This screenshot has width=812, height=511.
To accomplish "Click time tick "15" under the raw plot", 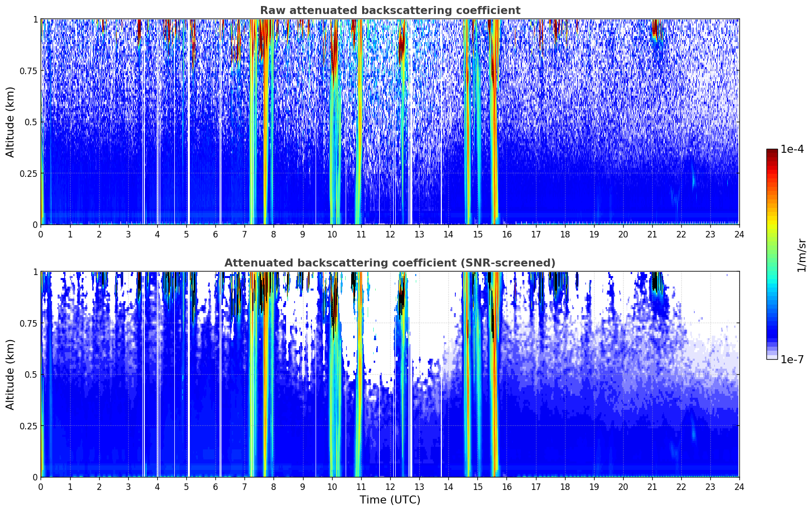I will (477, 234).
